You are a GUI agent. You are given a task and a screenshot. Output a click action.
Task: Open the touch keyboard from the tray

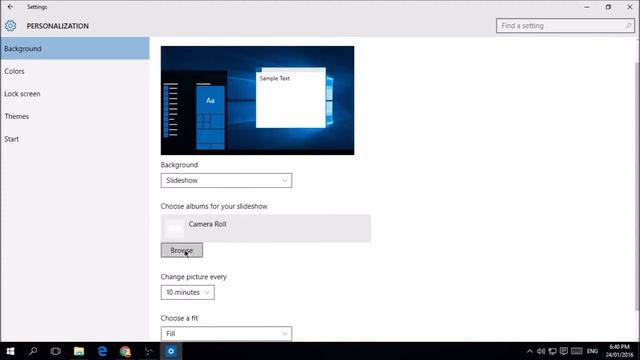pyautogui.click(x=576, y=351)
